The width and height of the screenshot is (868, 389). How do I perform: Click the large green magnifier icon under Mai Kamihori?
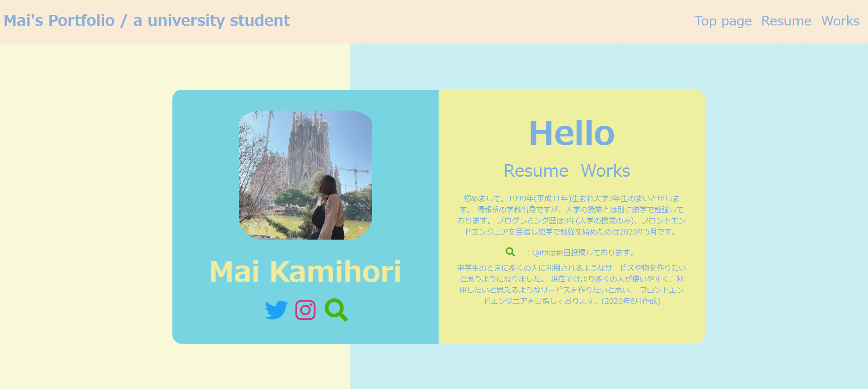click(336, 310)
